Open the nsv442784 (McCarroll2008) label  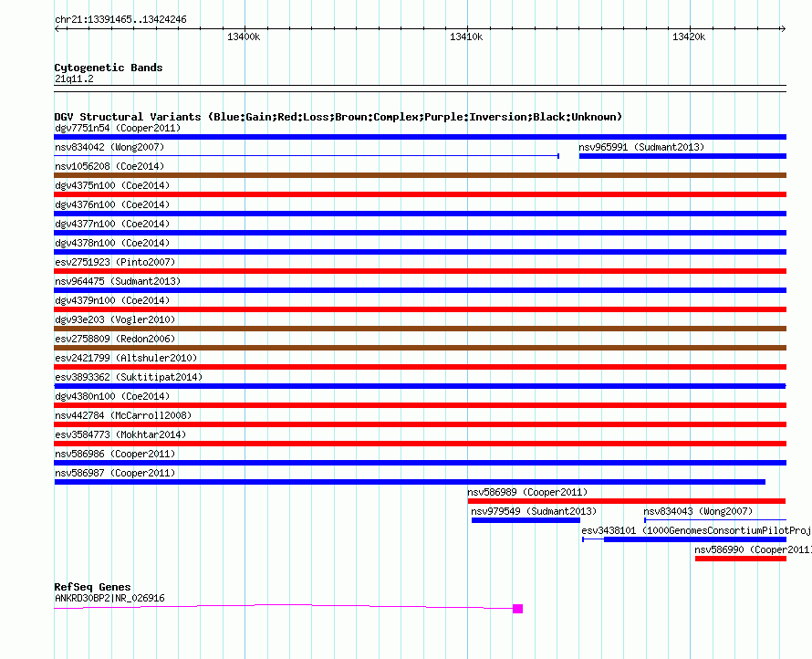click(123, 415)
